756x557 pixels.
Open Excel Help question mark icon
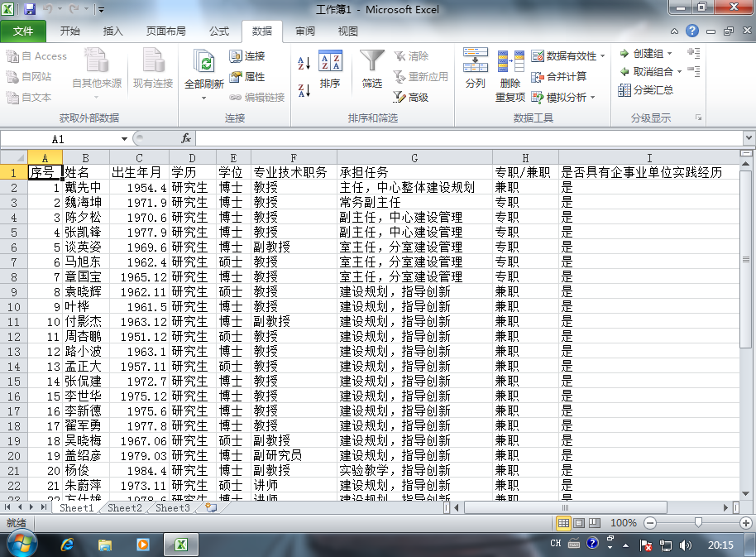pos(691,31)
